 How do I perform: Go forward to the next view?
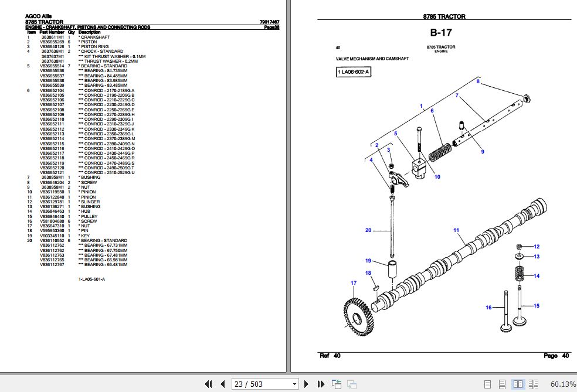point(351,384)
